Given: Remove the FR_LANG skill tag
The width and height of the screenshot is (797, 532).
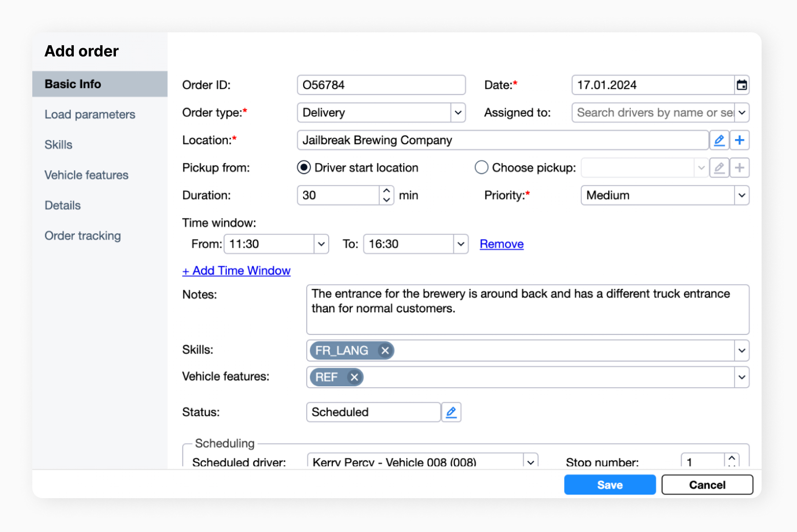Looking at the screenshot, I should click(385, 350).
